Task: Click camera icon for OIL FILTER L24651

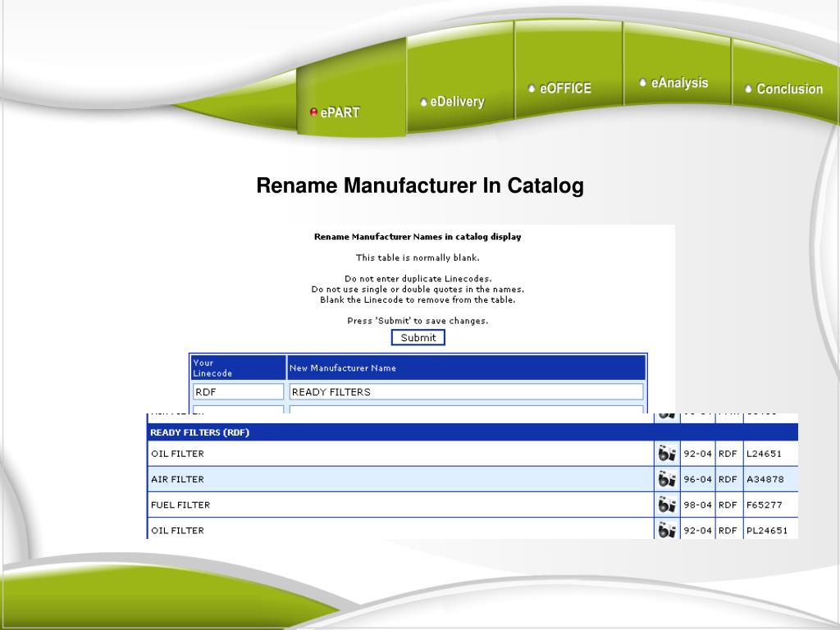Action: click(x=666, y=453)
